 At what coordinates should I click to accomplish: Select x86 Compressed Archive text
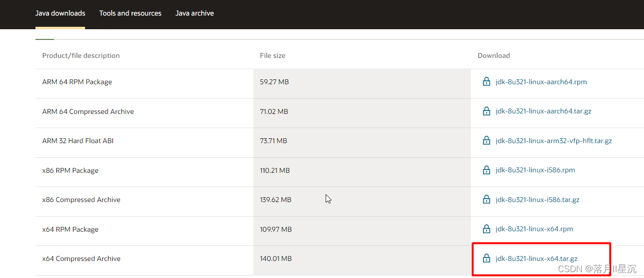(81, 200)
